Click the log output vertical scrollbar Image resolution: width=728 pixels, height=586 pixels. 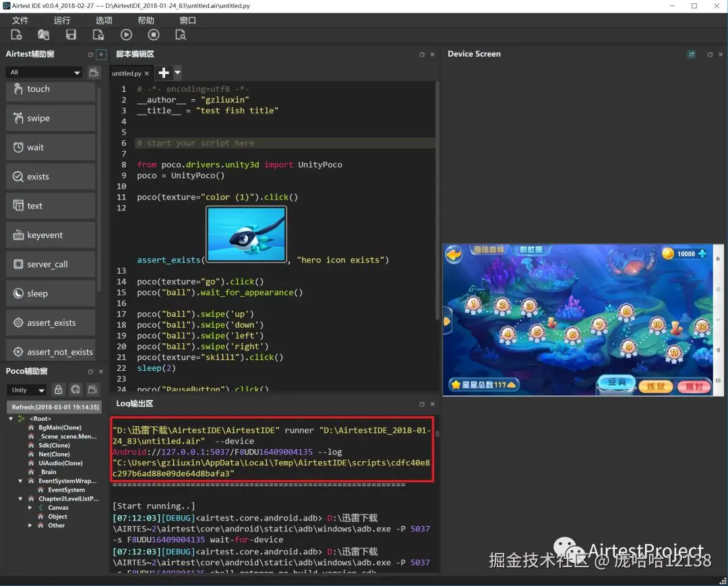pyautogui.click(x=437, y=434)
